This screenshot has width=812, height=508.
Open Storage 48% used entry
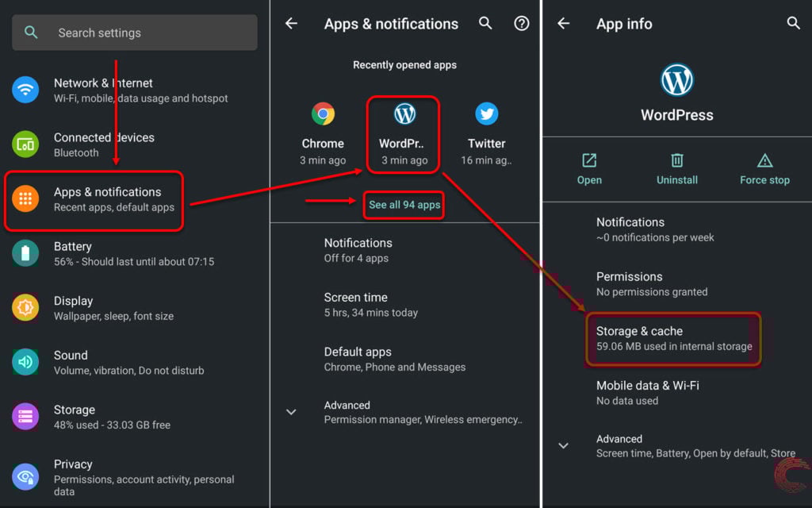(135, 417)
